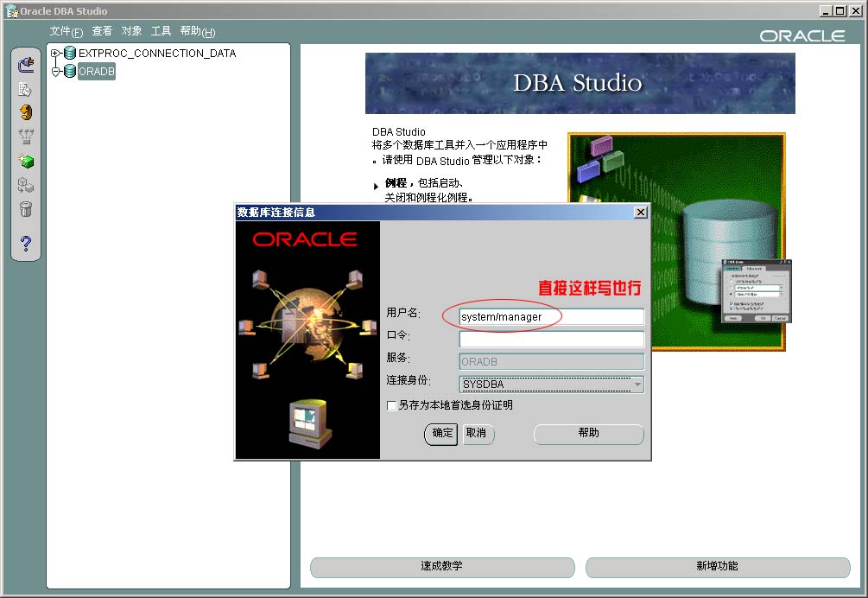Open the 对象 menu
The width and height of the screenshot is (868, 598).
tap(132, 31)
